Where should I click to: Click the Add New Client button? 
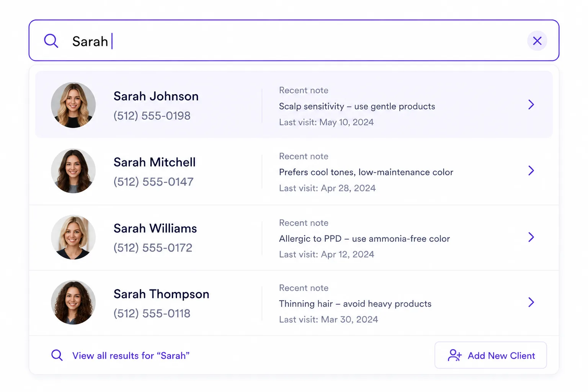(490, 355)
